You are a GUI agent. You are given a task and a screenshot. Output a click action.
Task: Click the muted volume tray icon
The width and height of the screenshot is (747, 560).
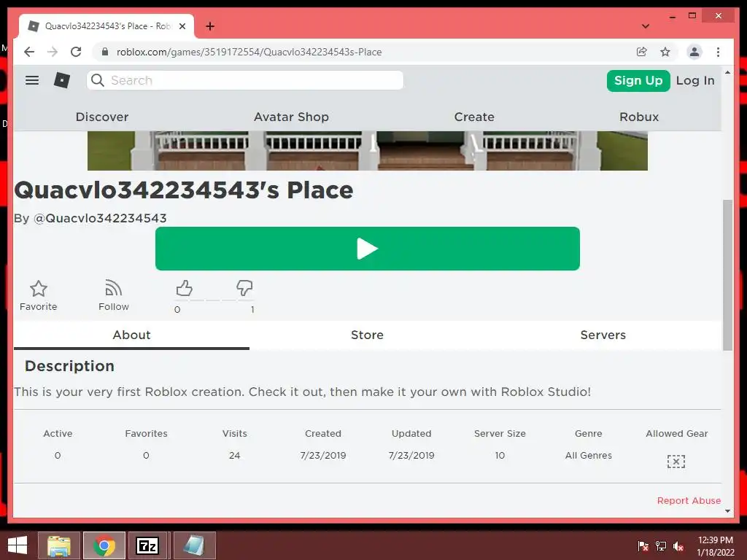(x=678, y=546)
